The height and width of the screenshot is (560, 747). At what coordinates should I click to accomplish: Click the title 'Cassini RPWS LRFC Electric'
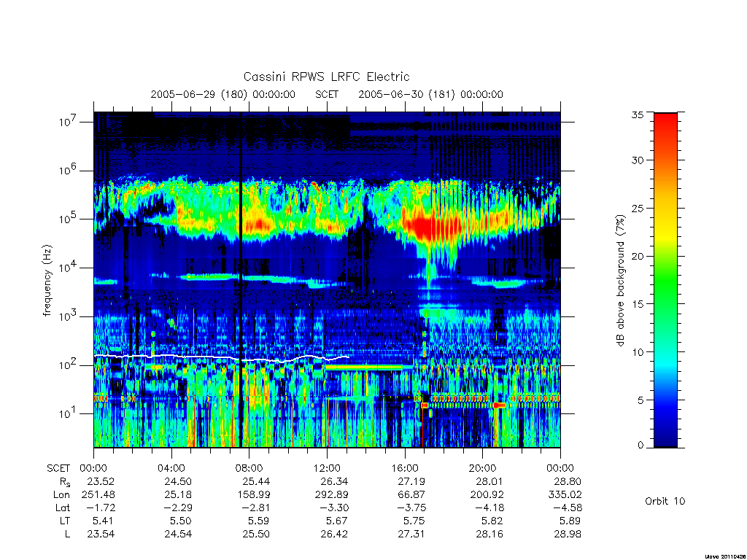point(326,77)
